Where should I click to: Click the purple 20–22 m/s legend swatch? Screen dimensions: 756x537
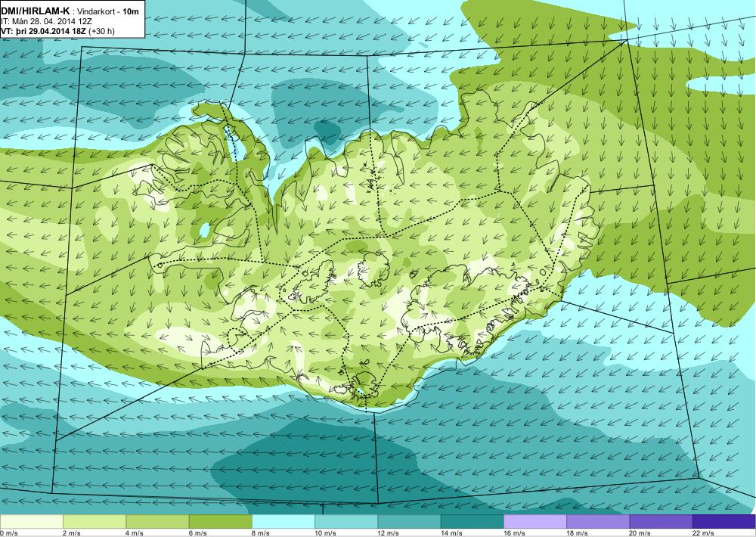click(x=661, y=521)
